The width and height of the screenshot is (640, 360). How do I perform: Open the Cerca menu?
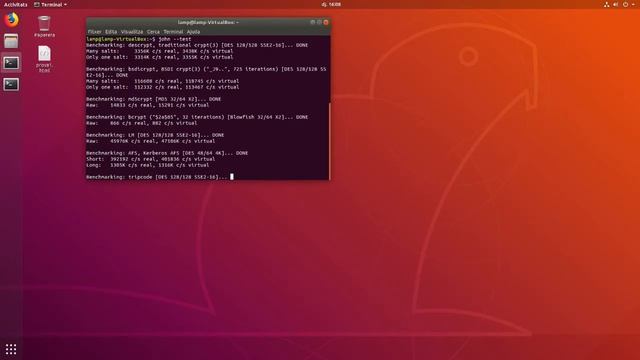pyautogui.click(x=153, y=31)
